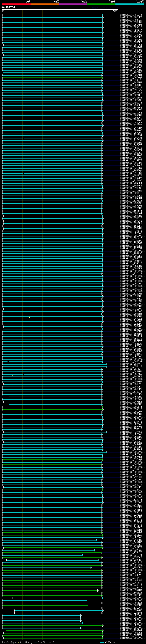
Task: Click the alignment bar for UniRef100_Q2XSC3
Action: pyautogui.click(x=53, y=560)
